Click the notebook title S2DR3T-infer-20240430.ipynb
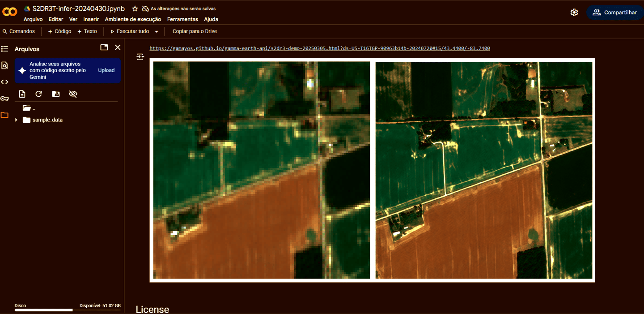Image resolution: width=644 pixels, height=314 pixels. coord(79,9)
